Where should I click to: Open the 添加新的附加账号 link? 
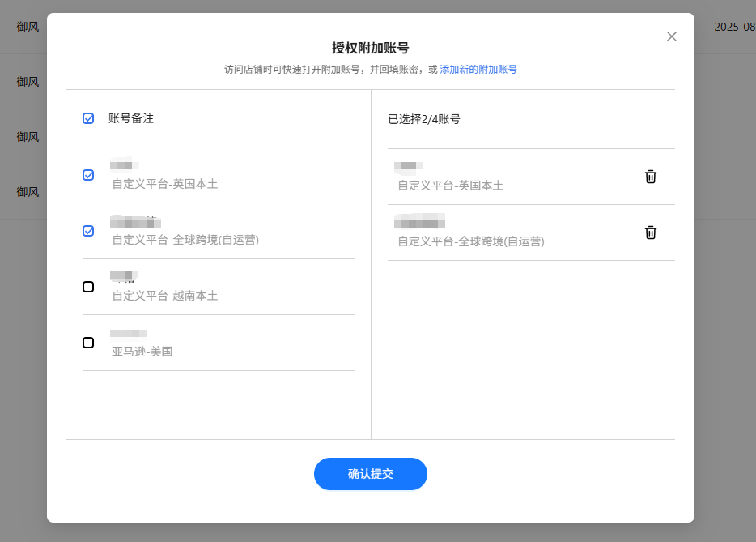(478, 70)
